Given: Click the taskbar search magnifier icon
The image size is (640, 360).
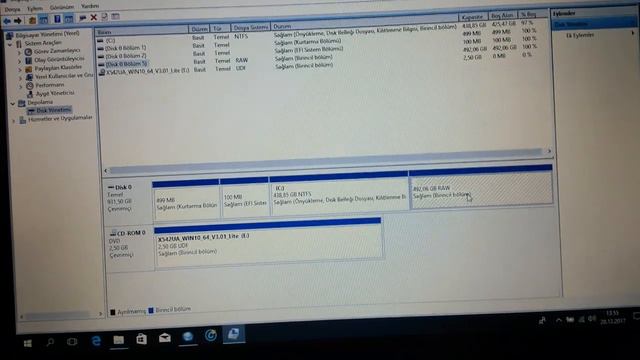Looking at the screenshot, I should 50,342.
